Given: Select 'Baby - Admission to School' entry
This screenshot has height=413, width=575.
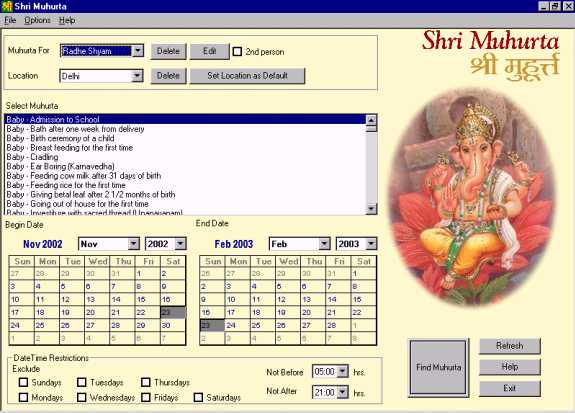Looking at the screenshot, I should (x=185, y=119).
